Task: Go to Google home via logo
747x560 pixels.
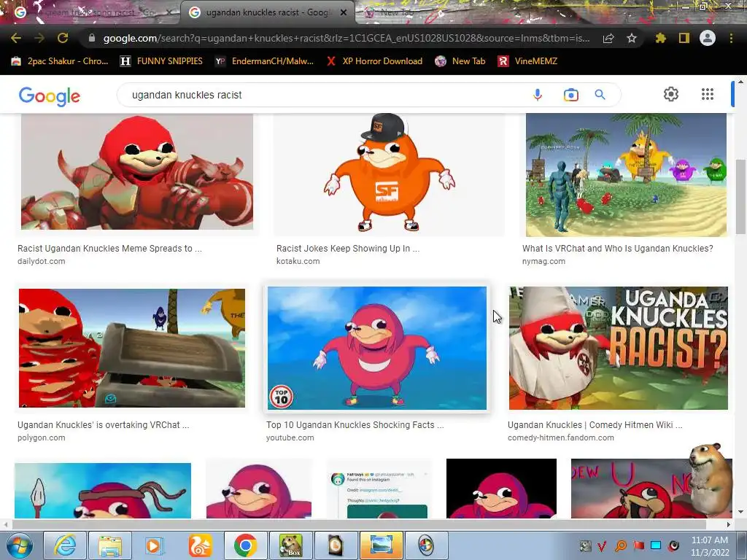Action: [50, 96]
